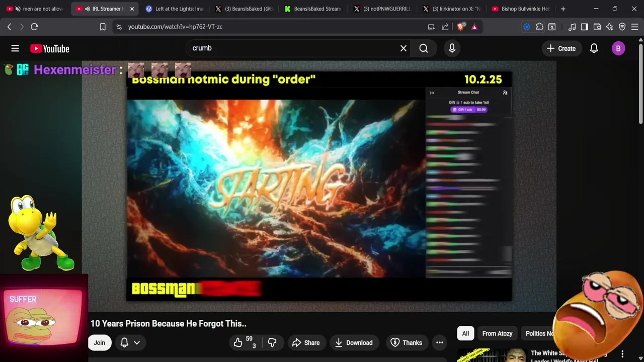This screenshot has height=362, width=644.
Task: Run search with the magnifier button
Action: click(424, 48)
